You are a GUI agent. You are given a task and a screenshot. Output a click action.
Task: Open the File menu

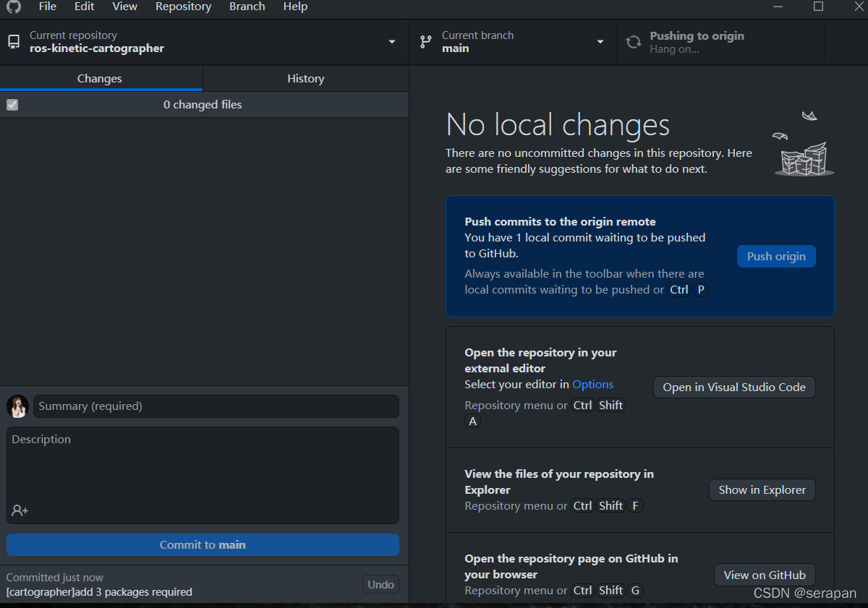[x=48, y=7]
